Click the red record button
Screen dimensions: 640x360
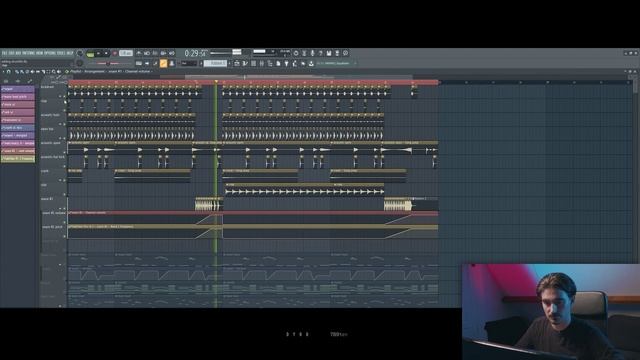click(x=115, y=53)
